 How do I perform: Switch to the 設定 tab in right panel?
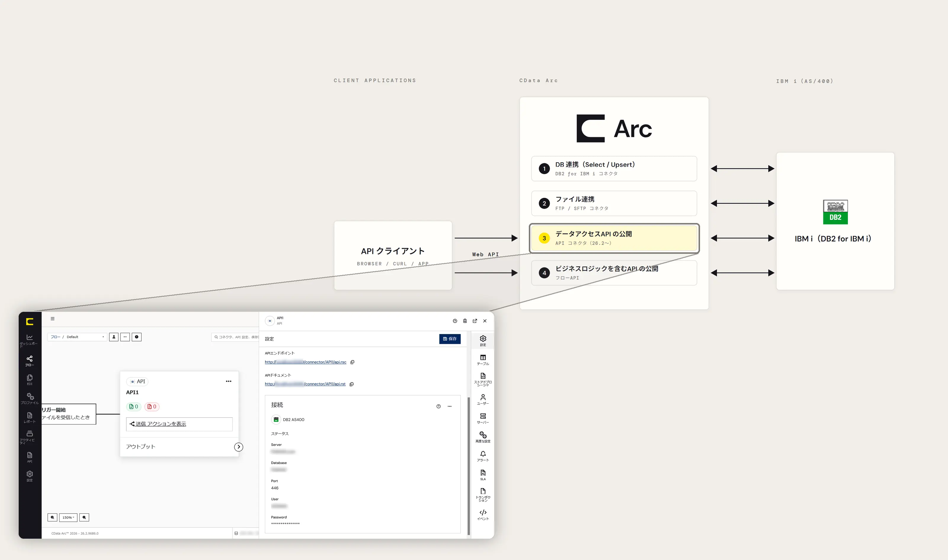483,340
